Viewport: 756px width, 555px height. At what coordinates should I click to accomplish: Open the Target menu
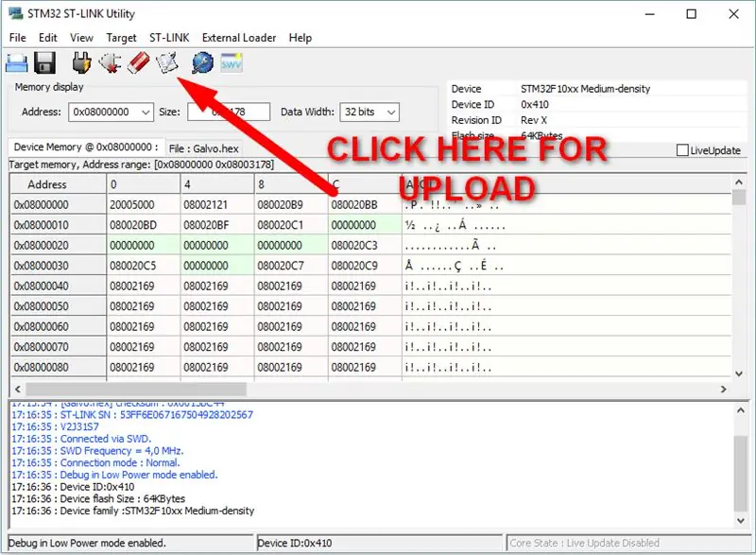click(x=121, y=38)
